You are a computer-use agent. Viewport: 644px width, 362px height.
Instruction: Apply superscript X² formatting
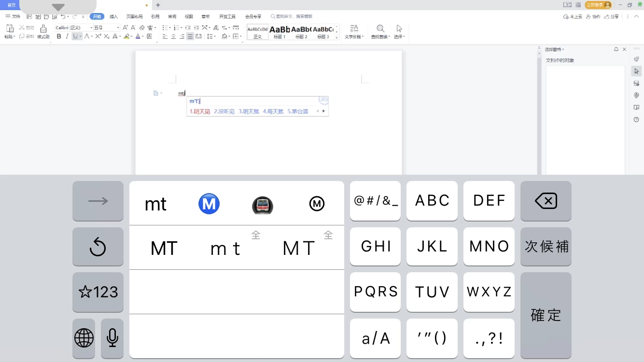(98, 36)
